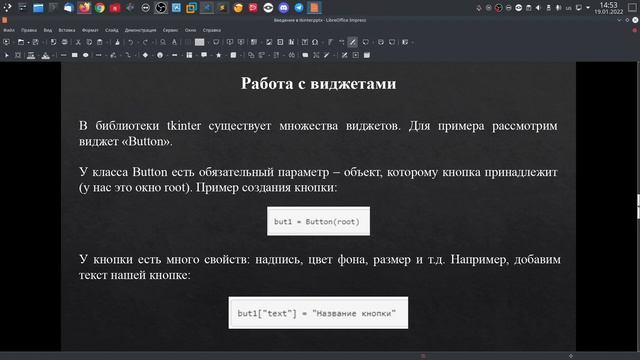Expand the Callout shapes dropdown arrow
This screenshot has width=640, height=360.
click(211, 55)
